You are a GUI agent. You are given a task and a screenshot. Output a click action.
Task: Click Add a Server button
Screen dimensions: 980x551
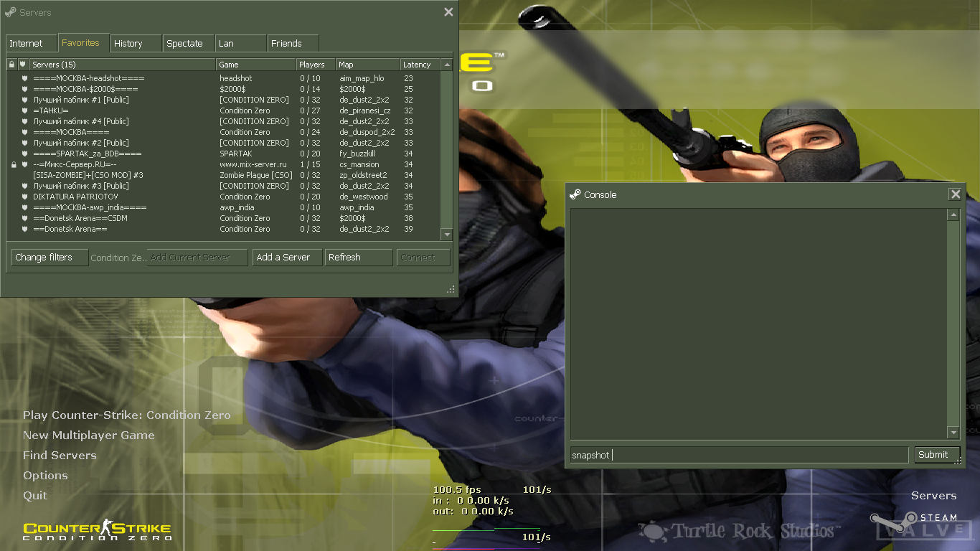(287, 257)
